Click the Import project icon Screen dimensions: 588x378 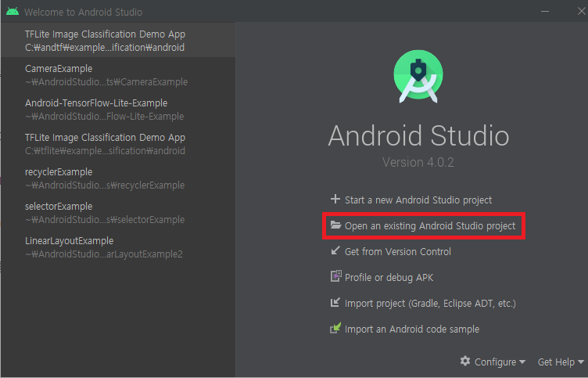(335, 302)
